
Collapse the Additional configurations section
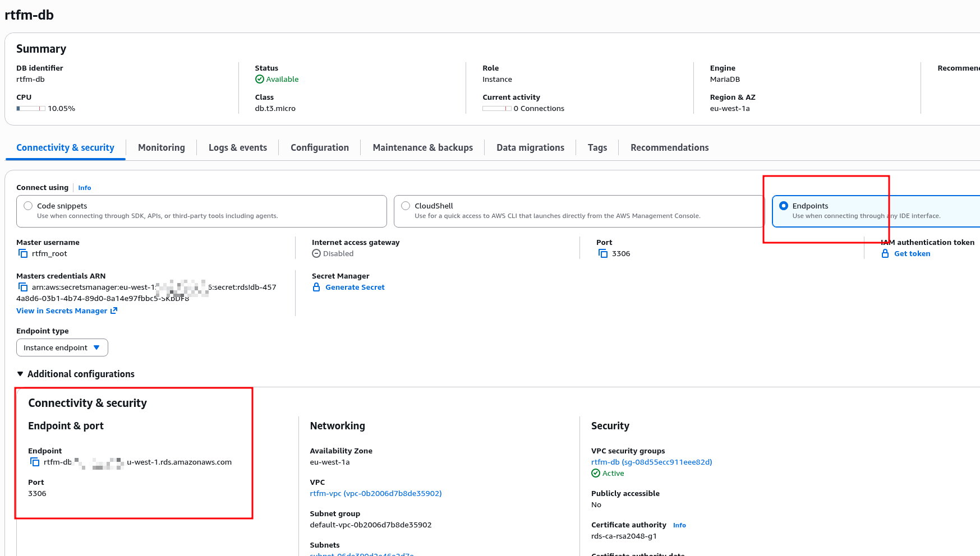coord(20,374)
